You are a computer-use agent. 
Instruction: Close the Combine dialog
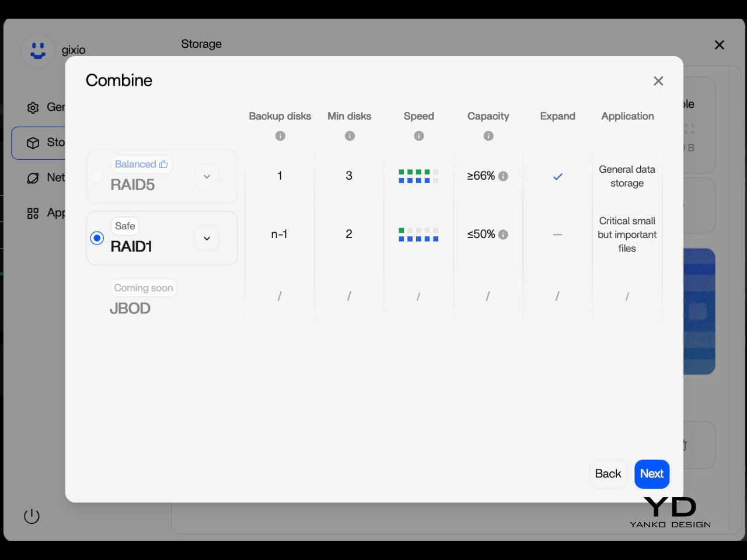pos(658,81)
